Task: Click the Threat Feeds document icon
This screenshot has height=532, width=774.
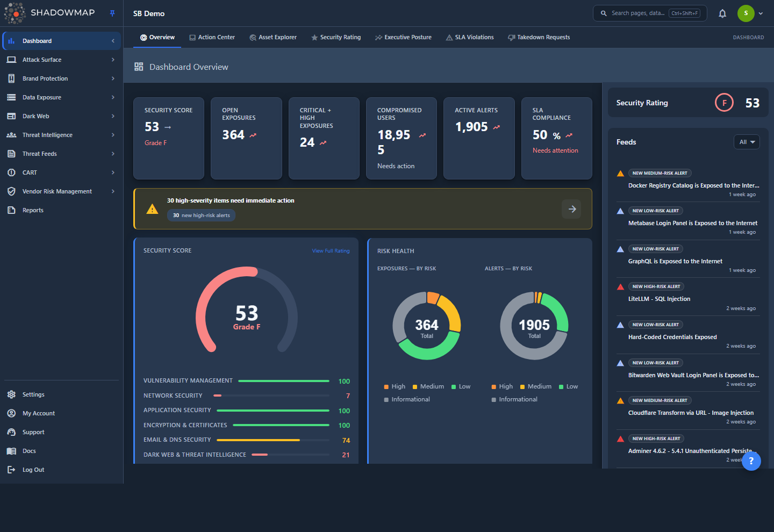Action: (11, 154)
